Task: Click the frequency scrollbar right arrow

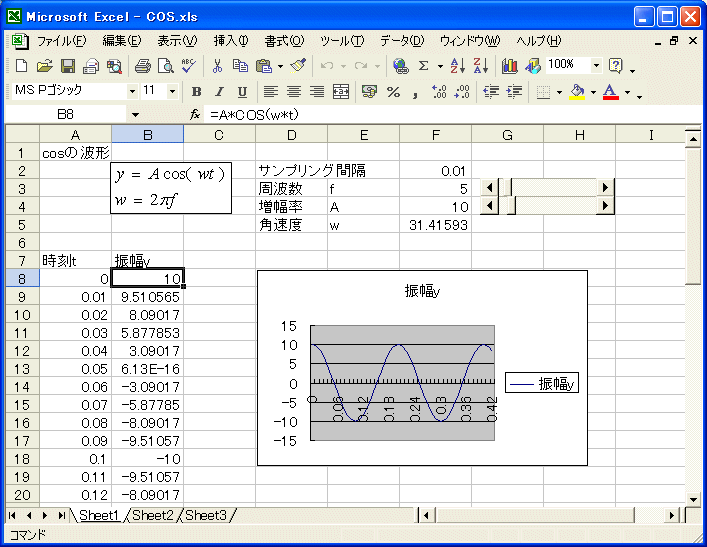Action: 605,187
